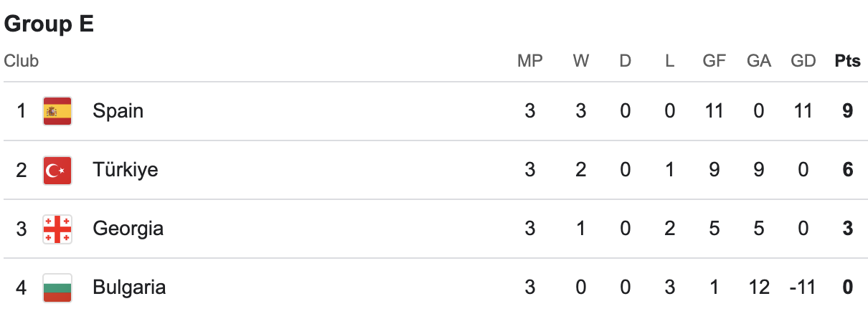
Task: Click the Pts column header
Action: tap(847, 61)
